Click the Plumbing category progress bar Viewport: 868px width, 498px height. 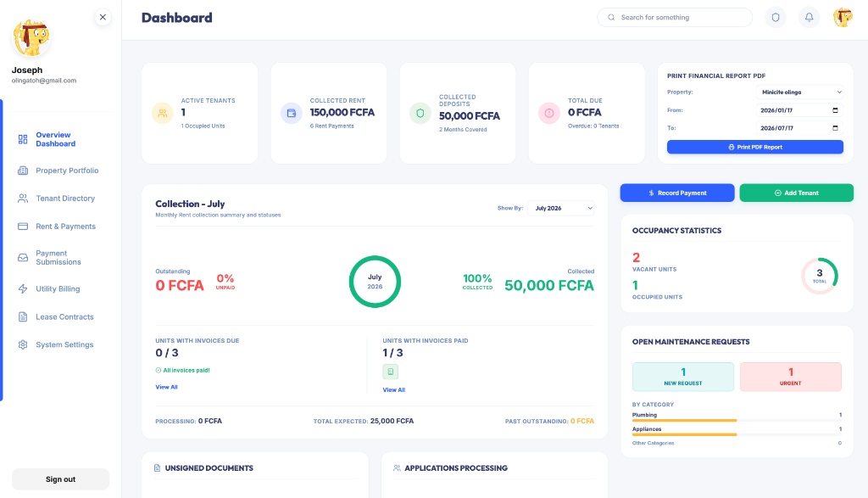[737, 421]
